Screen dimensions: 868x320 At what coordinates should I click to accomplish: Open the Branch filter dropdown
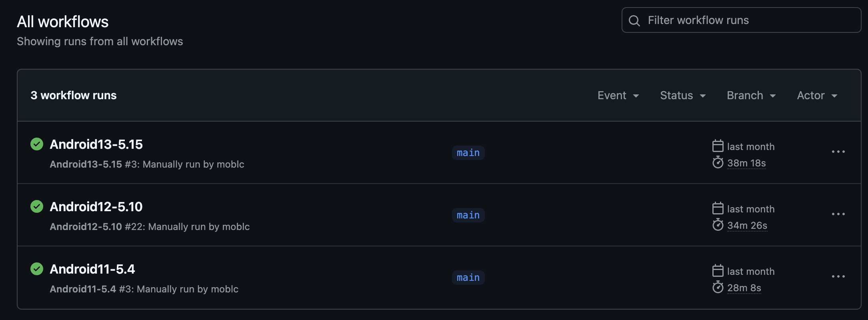(751, 96)
